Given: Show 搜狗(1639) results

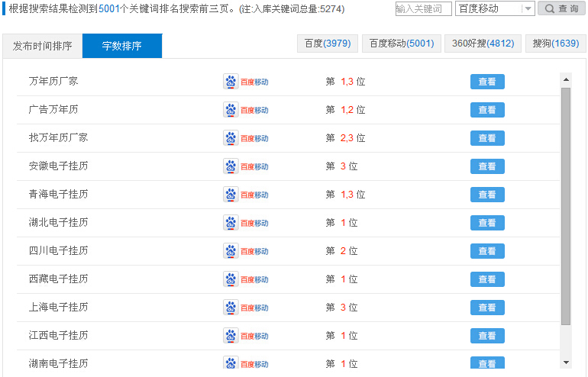Looking at the screenshot, I should click(x=555, y=43).
